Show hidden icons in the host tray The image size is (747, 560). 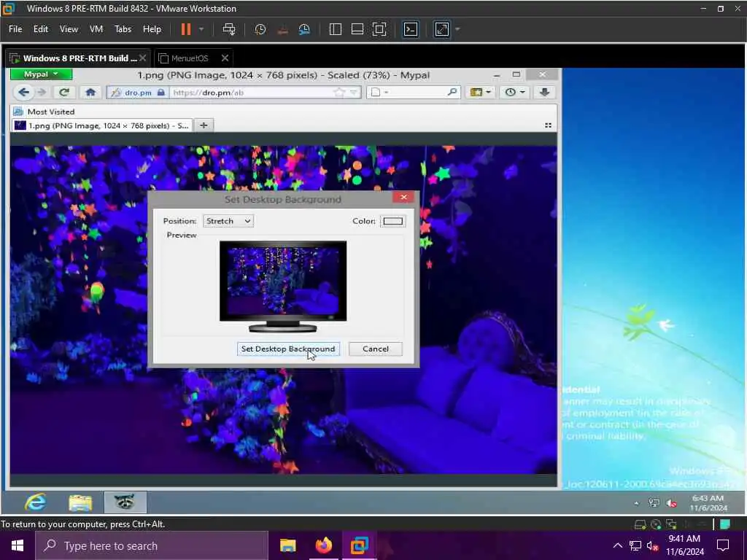click(x=617, y=545)
